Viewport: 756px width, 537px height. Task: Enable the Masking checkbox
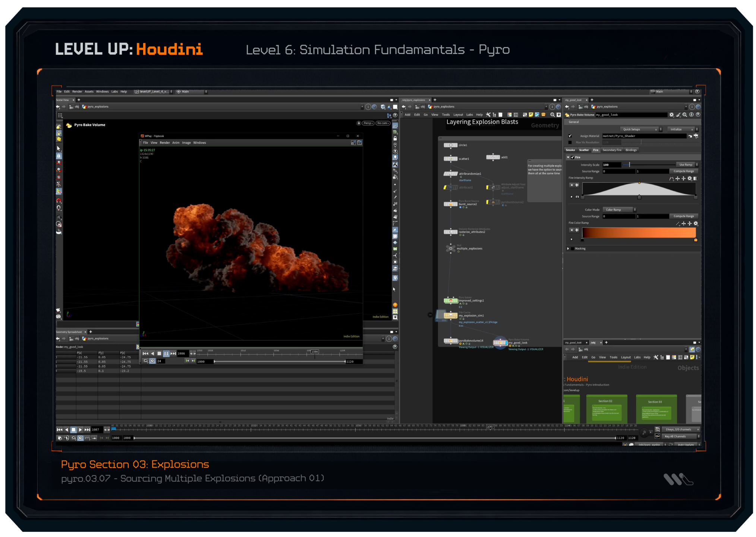tap(573, 249)
